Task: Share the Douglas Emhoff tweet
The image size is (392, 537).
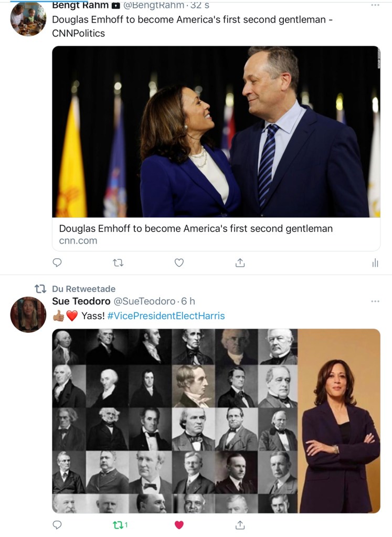Action: tap(240, 262)
